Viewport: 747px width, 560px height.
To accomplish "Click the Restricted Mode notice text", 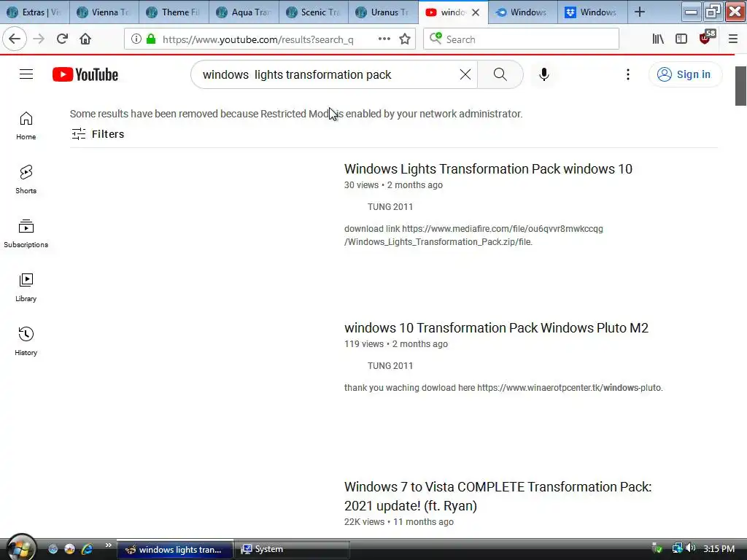I will click(x=296, y=114).
